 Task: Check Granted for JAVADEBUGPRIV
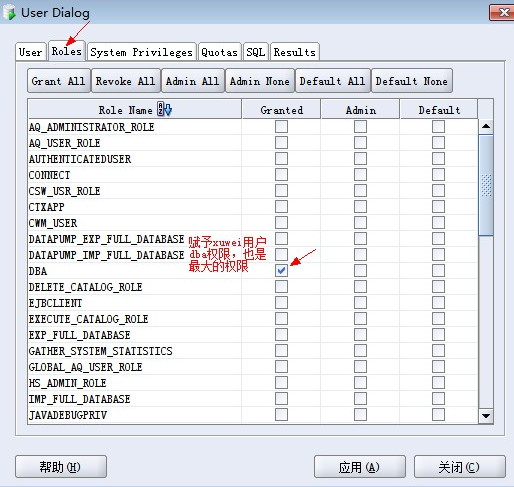point(281,414)
